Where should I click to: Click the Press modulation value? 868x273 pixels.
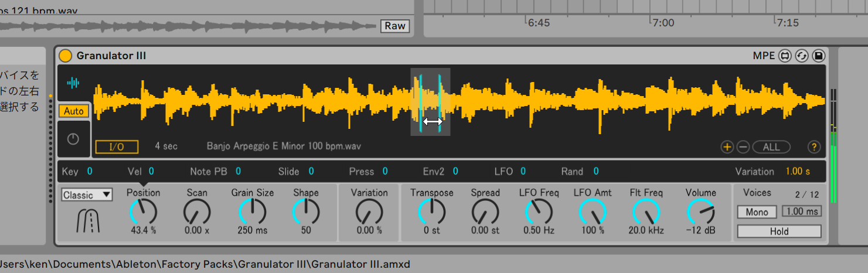(385, 171)
